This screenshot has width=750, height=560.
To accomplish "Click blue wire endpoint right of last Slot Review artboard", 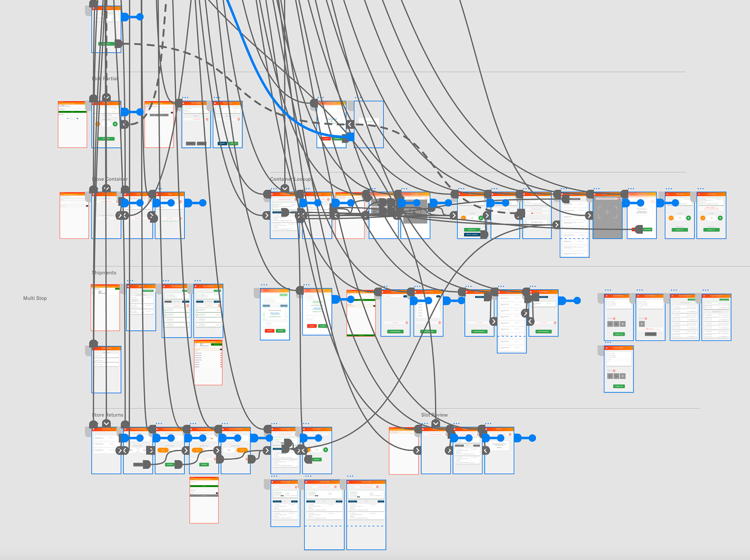I will [532, 438].
